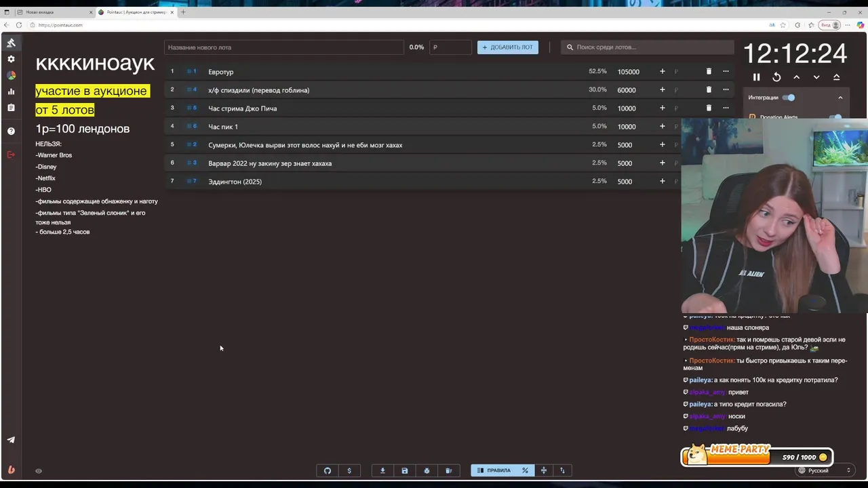This screenshot has width=868, height=488.
Task: Open the statistics chart icon in sidebar
Action: tap(11, 91)
